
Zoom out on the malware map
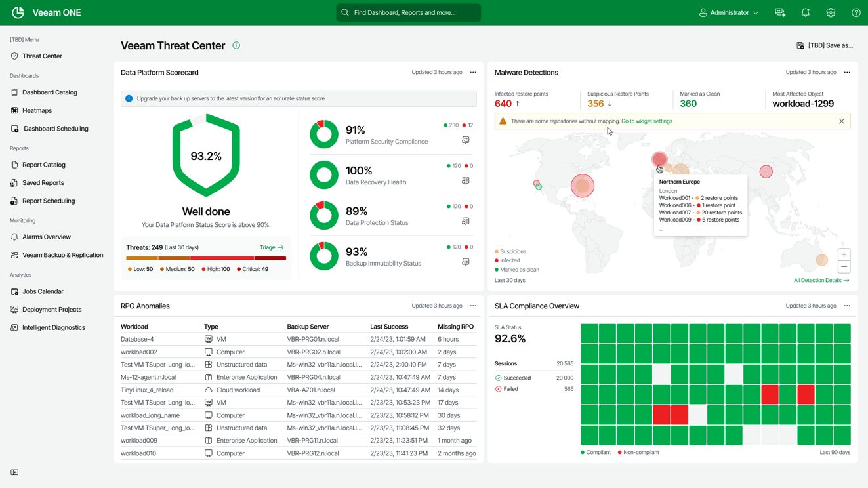[x=844, y=267]
